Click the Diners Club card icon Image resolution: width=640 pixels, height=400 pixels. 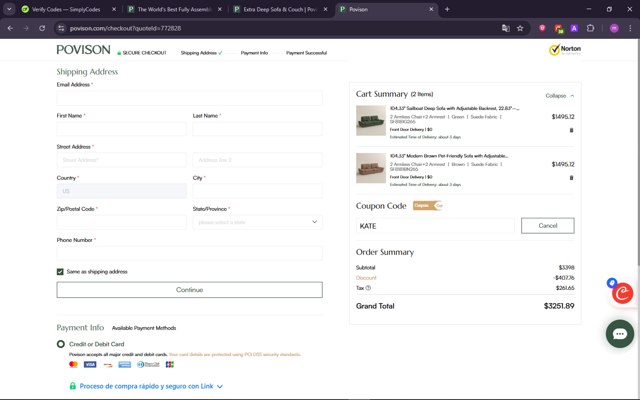pyautogui.click(x=148, y=364)
